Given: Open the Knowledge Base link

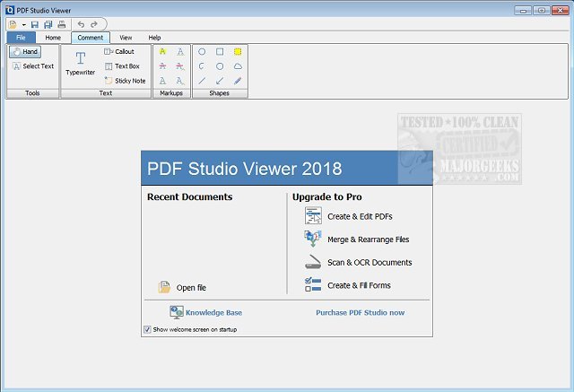Looking at the screenshot, I should (x=213, y=312).
